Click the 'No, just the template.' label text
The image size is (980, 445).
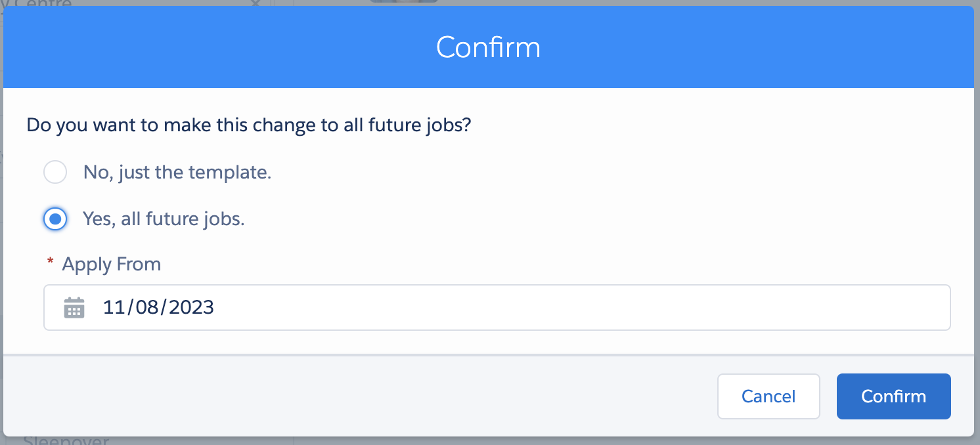[177, 173]
